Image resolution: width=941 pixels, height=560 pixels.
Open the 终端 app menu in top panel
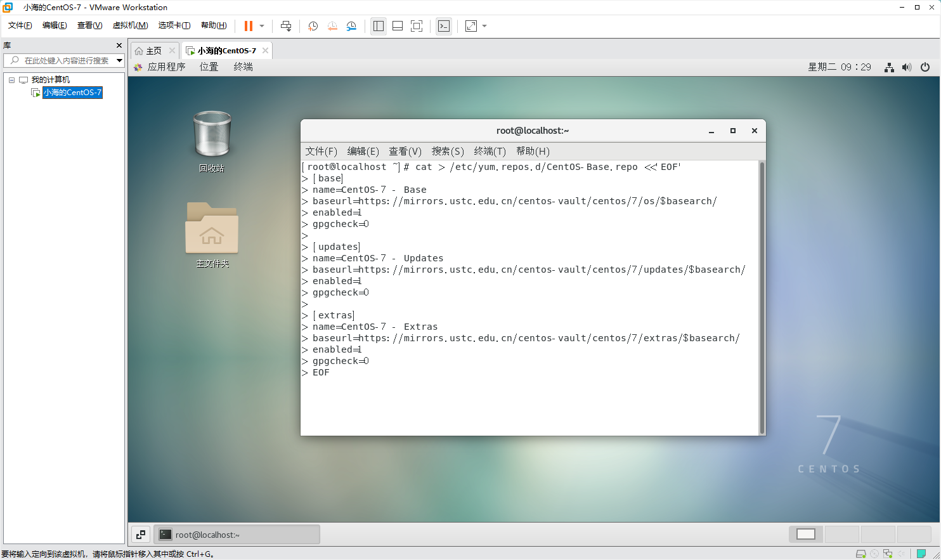coord(243,67)
